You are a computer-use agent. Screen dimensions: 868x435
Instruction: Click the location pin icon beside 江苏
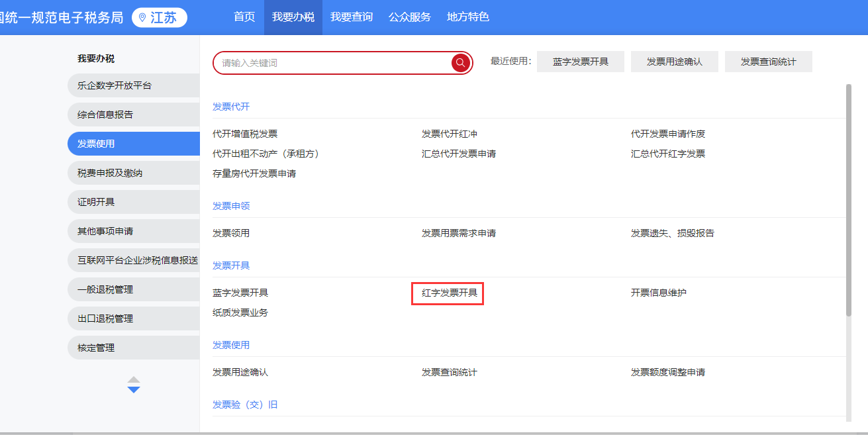(x=142, y=18)
